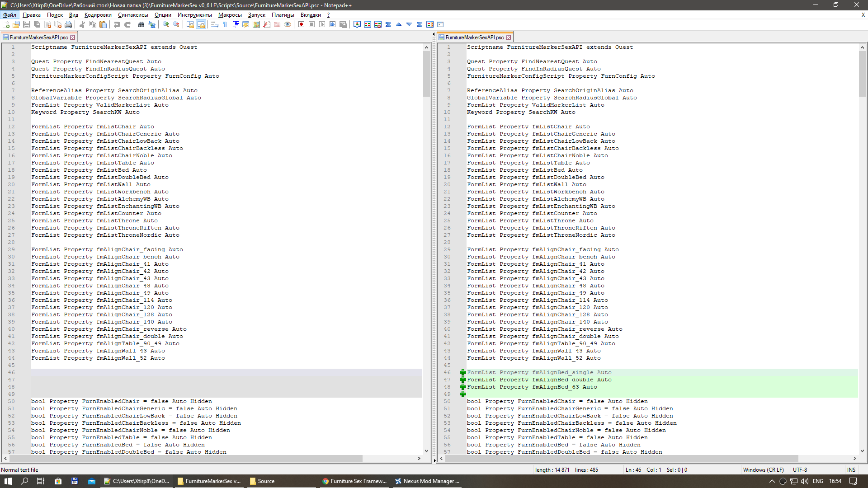This screenshot has width=868, height=488.
Task: Toggle synchronized vertical scrolling
Action: click(190, 24)
